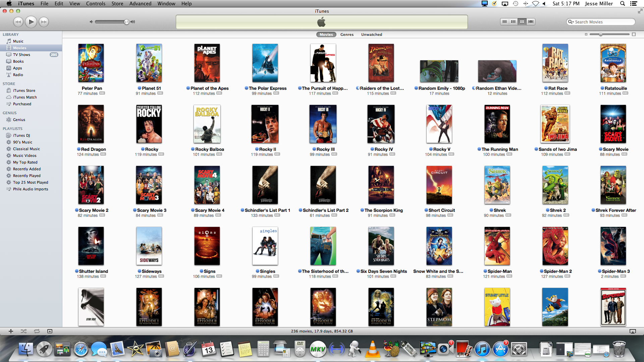
Task: Open the search options magnifier dropdown
Action: click(571, 22)
